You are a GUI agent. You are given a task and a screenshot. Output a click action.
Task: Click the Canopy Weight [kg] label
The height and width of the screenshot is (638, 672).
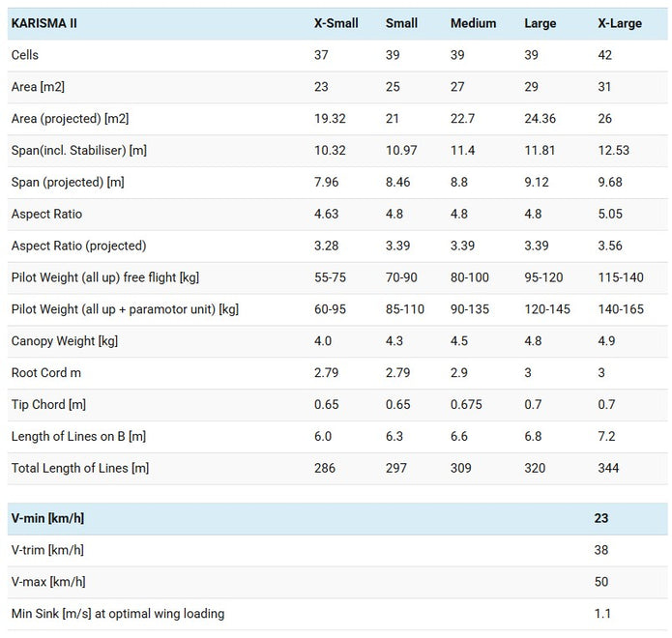[x=64, y=341]
